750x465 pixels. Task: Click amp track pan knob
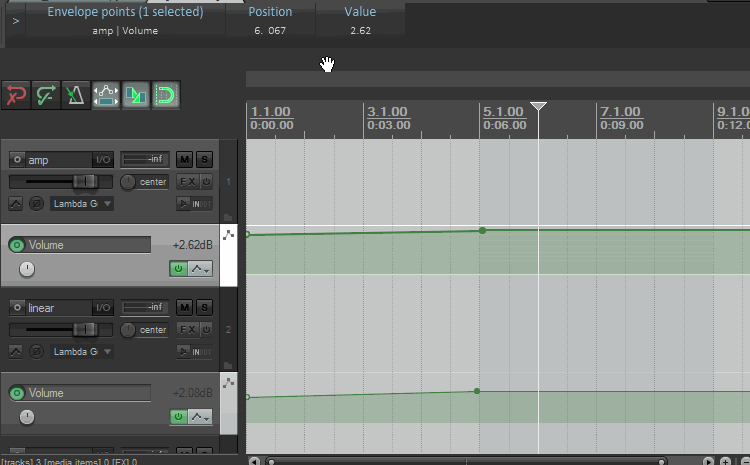(x=128, y=182)
